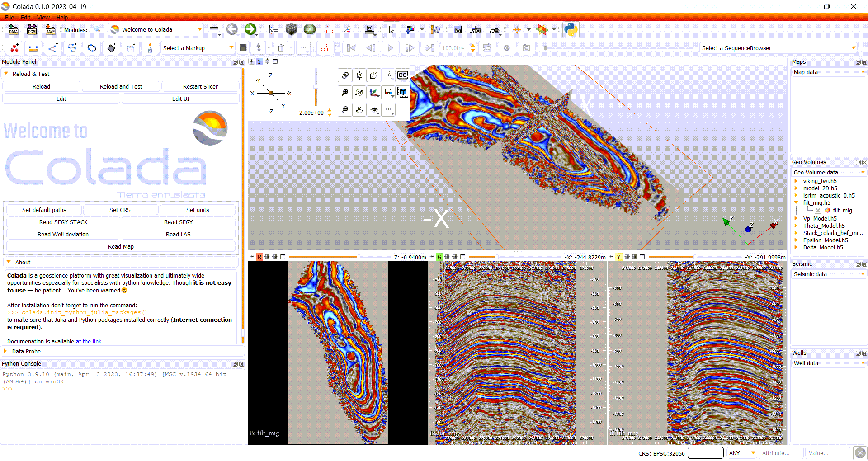
Task: Click the SAVE data icon
Action: tap(50, 30)
